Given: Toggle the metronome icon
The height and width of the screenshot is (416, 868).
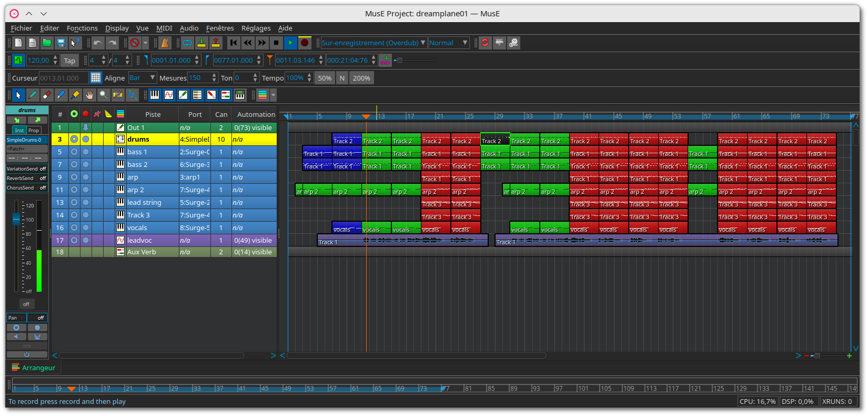Looking at the screenshot, I should point(165,43).
